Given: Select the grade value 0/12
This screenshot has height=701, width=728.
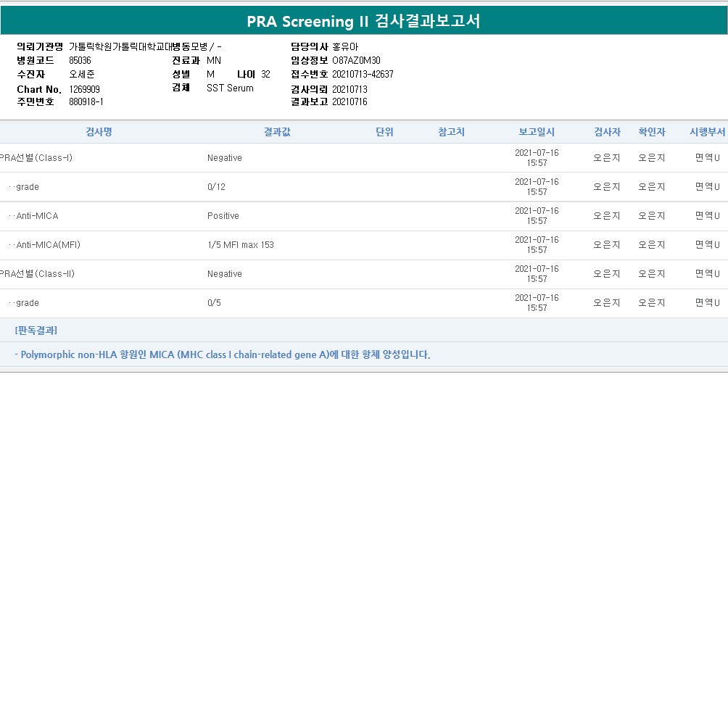Looking at the screenshot, I should tap(216, 187).
